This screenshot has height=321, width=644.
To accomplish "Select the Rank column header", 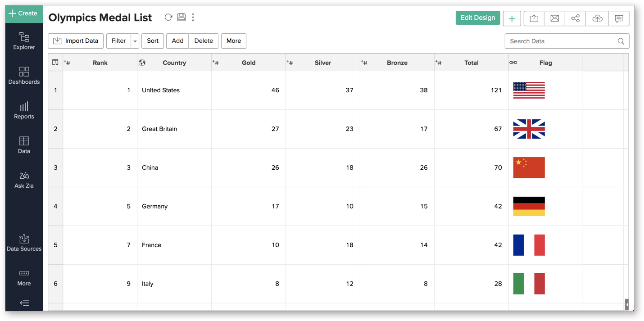I will pos(100,63).
